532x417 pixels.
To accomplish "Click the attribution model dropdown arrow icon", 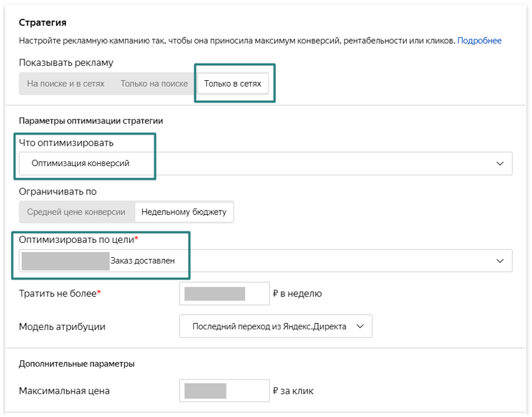I will [360, 326].
